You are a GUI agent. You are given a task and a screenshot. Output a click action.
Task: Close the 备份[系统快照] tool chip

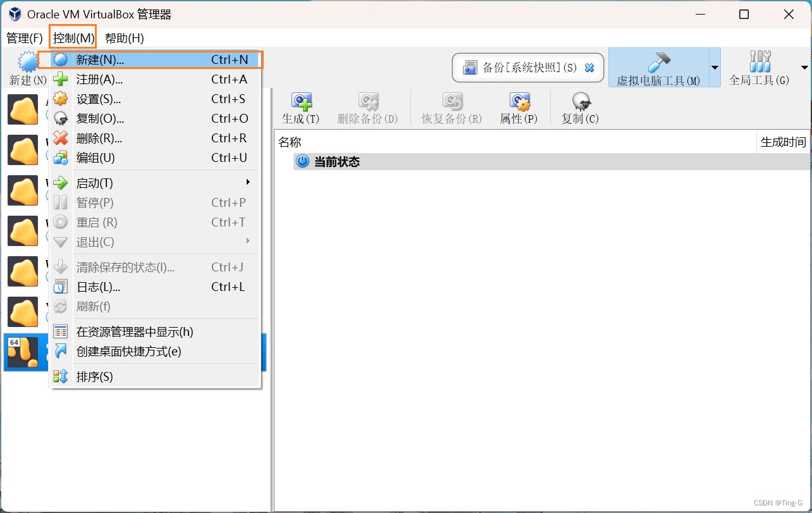[589, 68]
